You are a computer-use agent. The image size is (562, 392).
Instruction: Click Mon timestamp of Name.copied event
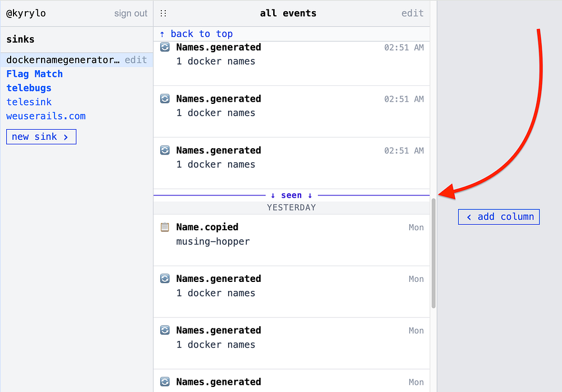pos(416,227)
